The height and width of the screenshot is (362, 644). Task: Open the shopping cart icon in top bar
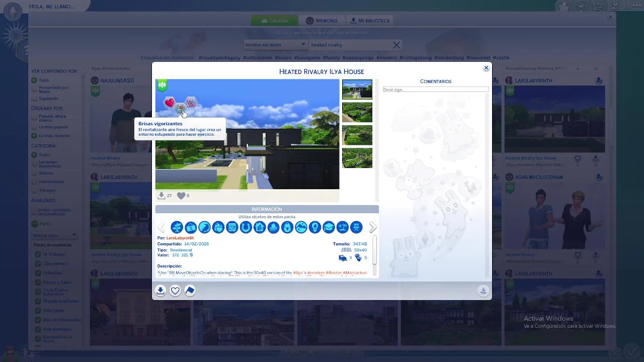[x=597, y=7]
